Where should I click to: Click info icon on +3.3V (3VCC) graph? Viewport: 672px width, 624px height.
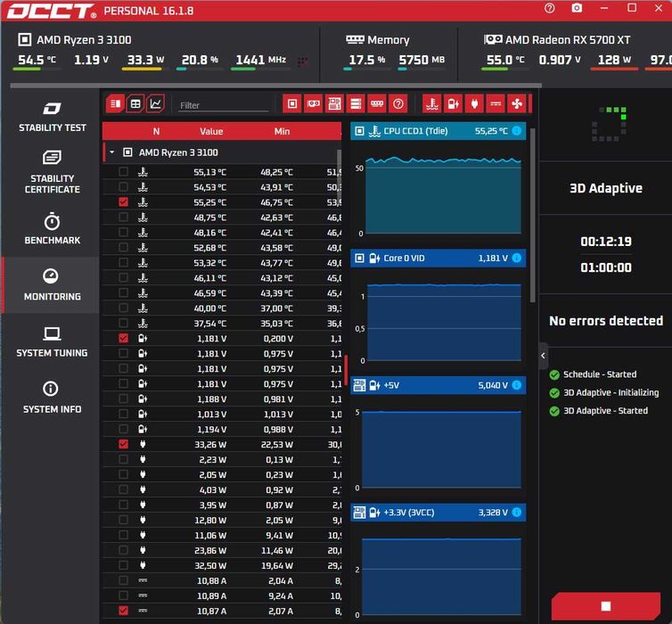tap(517, 513)
